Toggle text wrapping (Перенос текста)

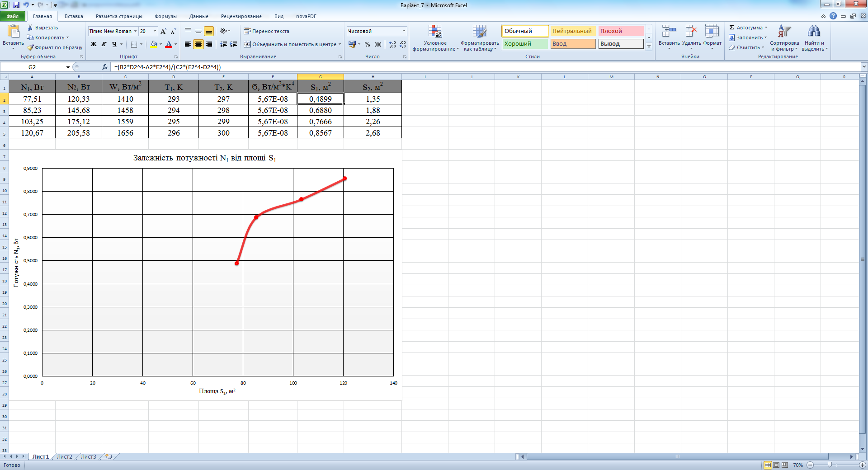click(x=266, y=31)
